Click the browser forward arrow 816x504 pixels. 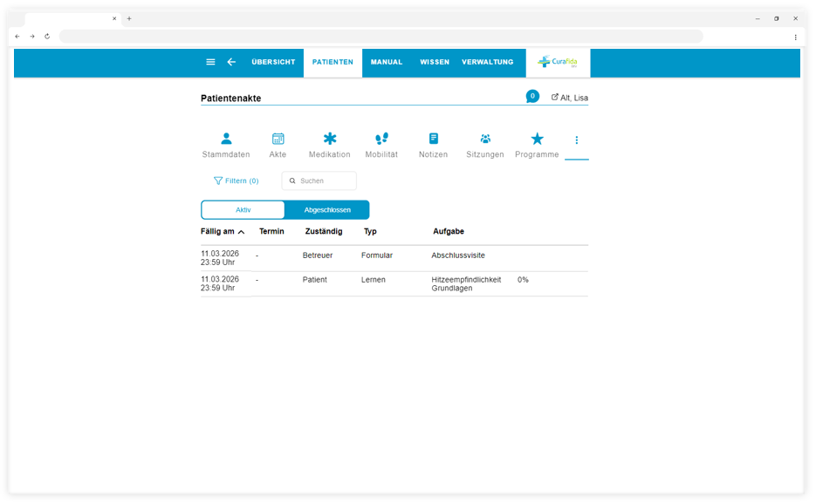[x=32, y=37]
